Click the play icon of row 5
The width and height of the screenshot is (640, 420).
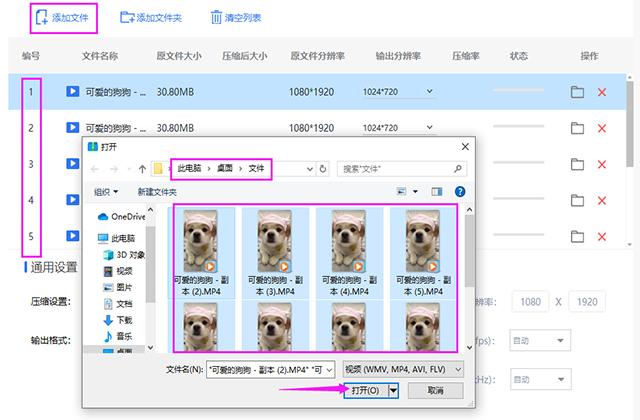[73, 236]
